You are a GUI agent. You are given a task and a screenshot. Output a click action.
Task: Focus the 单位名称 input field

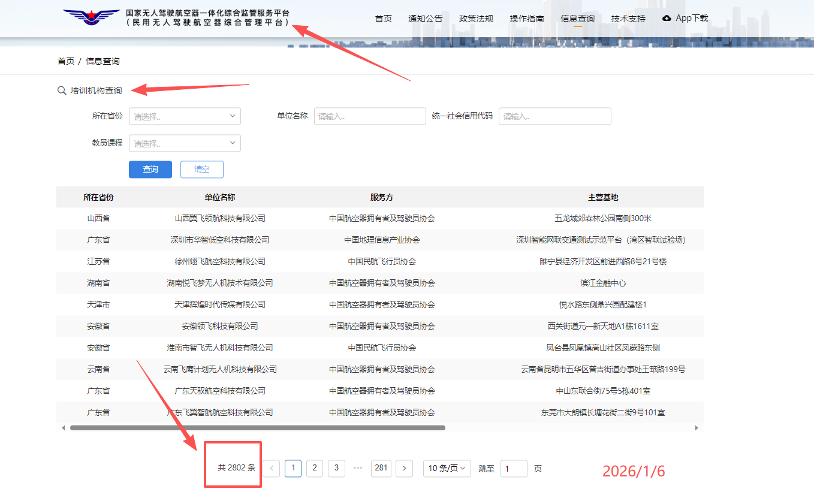(x=369, y=116)
